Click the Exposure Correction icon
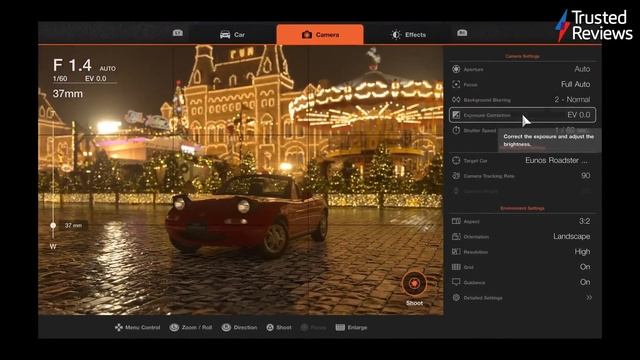Viewport: 640px width, 360px height. [456, 115]
